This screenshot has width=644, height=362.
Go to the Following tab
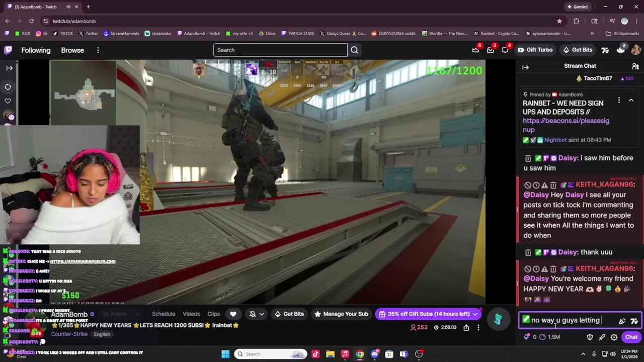[36, 50]
